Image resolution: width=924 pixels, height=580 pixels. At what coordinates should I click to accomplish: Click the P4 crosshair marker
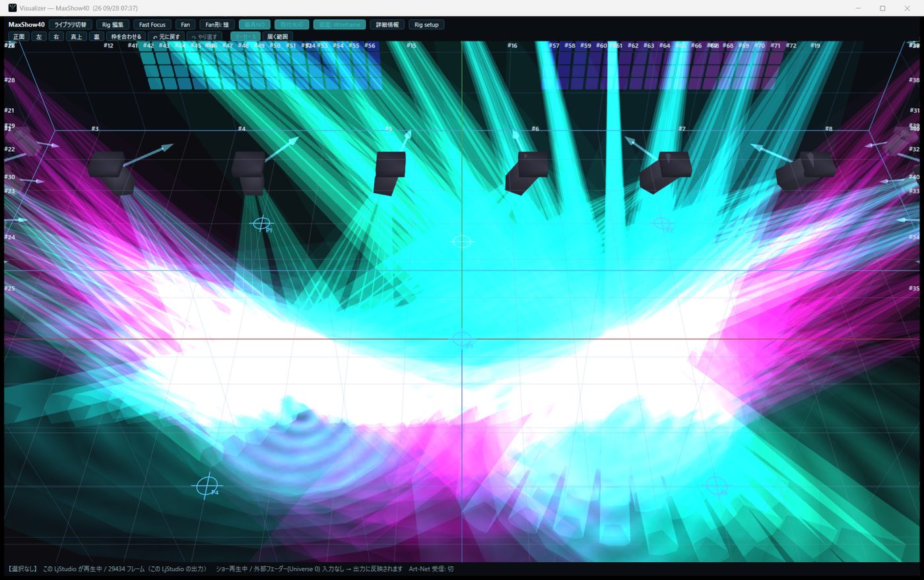pos(207,486)
